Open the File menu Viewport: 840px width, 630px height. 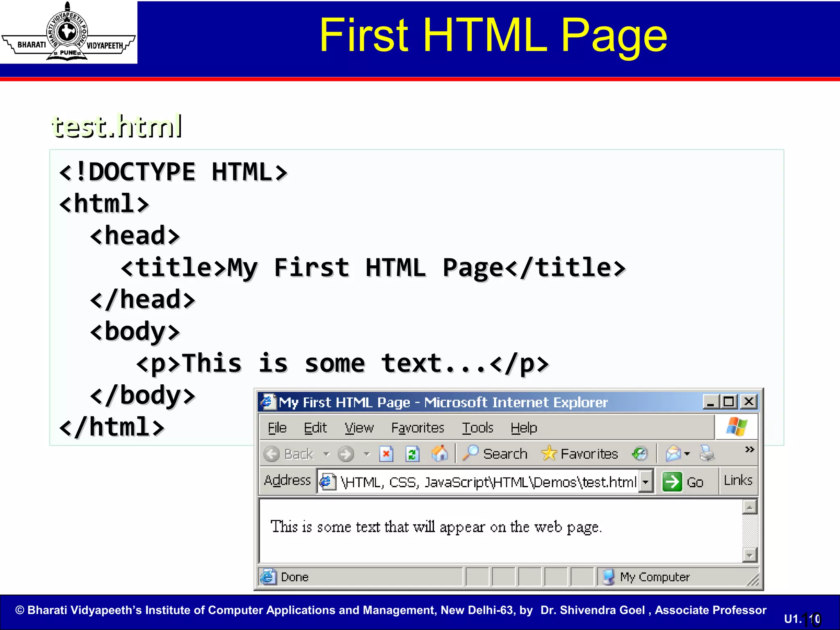click(277, 428)
